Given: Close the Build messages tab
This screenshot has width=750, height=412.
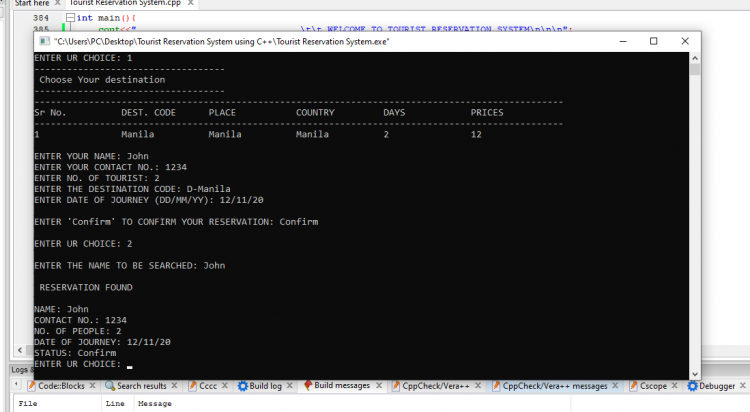Looking at the screenshot, I should point(379,385).
